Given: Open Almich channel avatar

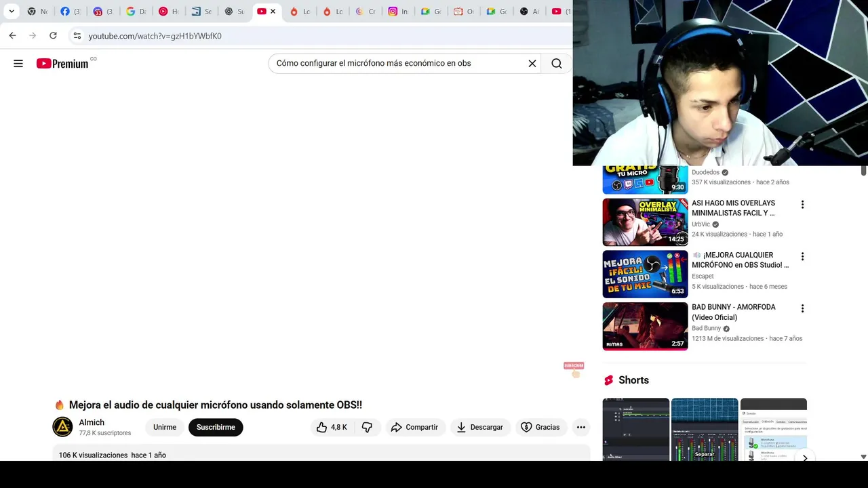Looking at the screenshot, I should 62,427.
